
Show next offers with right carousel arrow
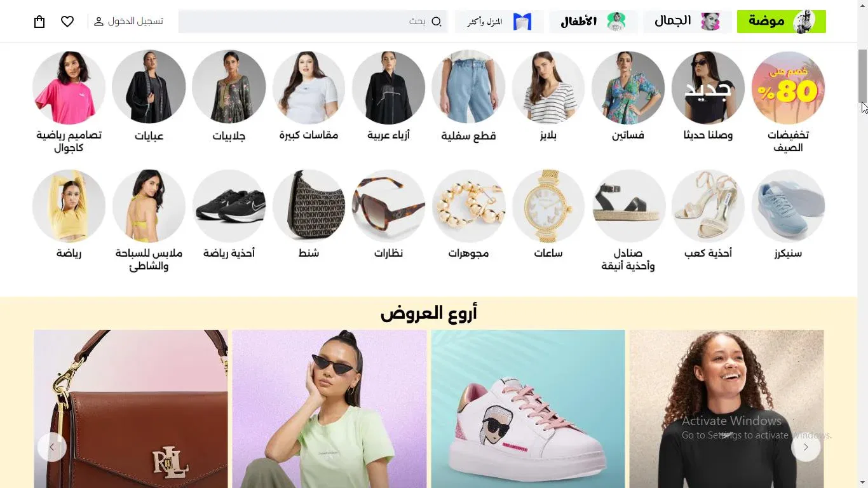pos(806,447)
